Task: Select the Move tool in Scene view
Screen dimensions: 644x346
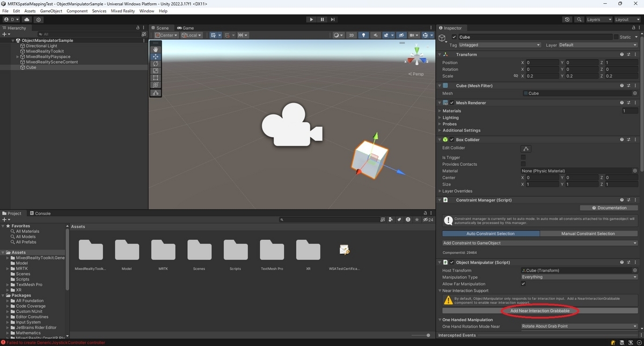Action: click(x=156, y=56)
